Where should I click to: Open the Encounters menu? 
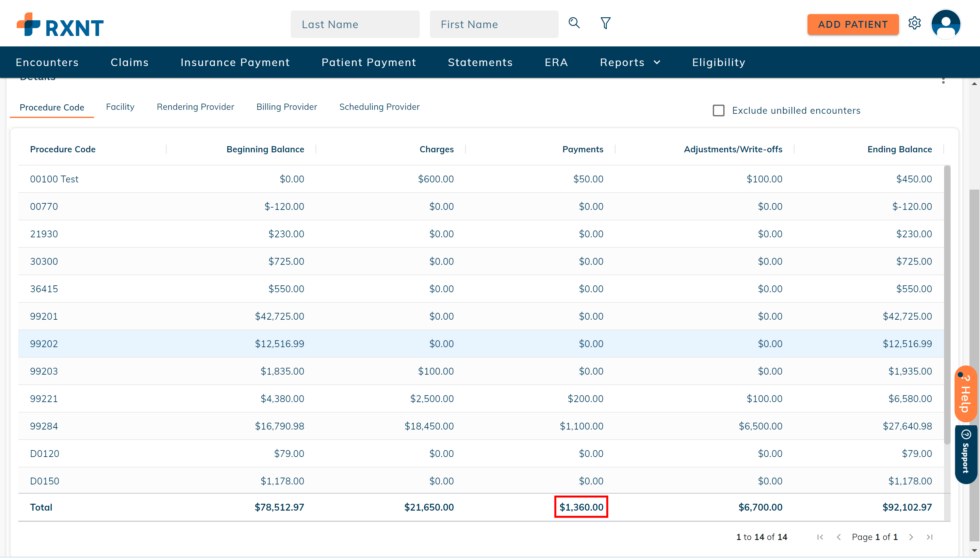(x=47, y=62)
